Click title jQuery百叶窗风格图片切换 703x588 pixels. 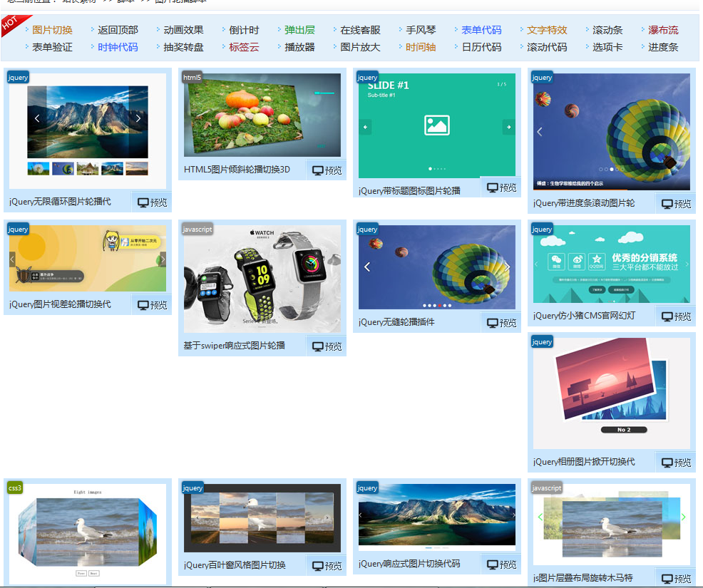click(x=235, y=565)
